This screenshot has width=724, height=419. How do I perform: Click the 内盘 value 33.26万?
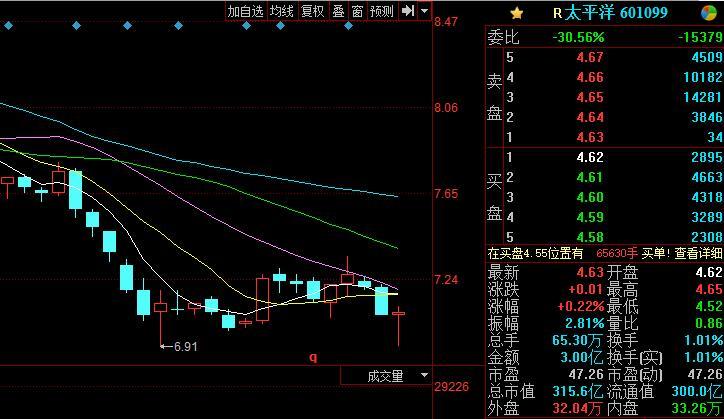(x=697, y=408)
